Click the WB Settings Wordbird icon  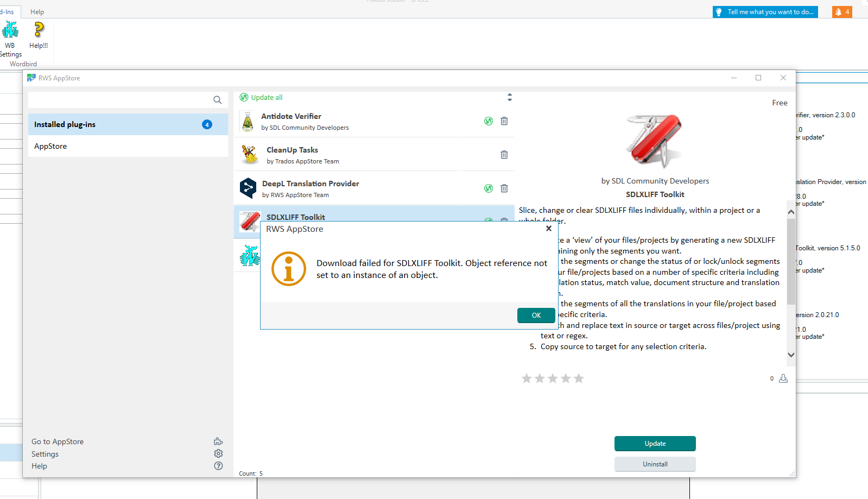point(10,30)
